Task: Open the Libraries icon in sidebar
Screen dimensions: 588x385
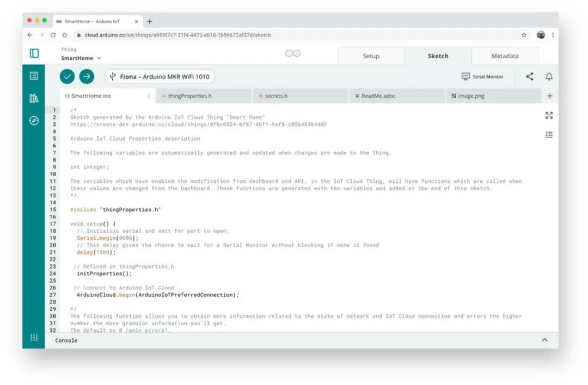Action: pyautogui.click(x=34, y=98)
